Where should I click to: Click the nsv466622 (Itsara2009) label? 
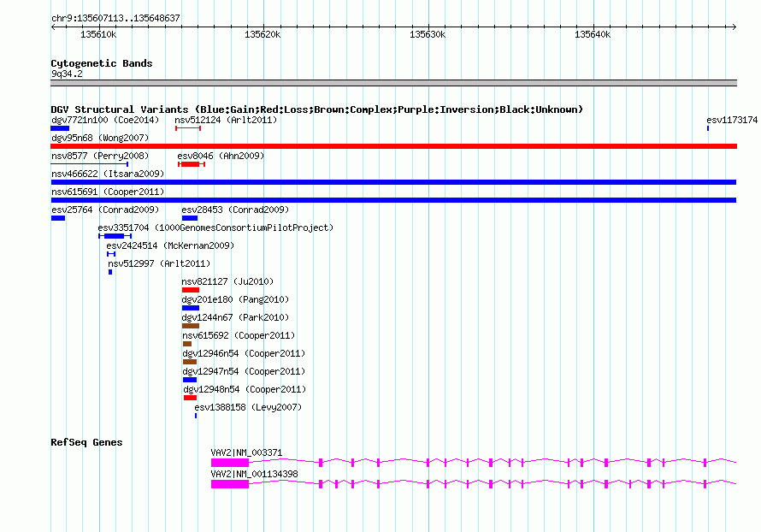pos(108,174)
